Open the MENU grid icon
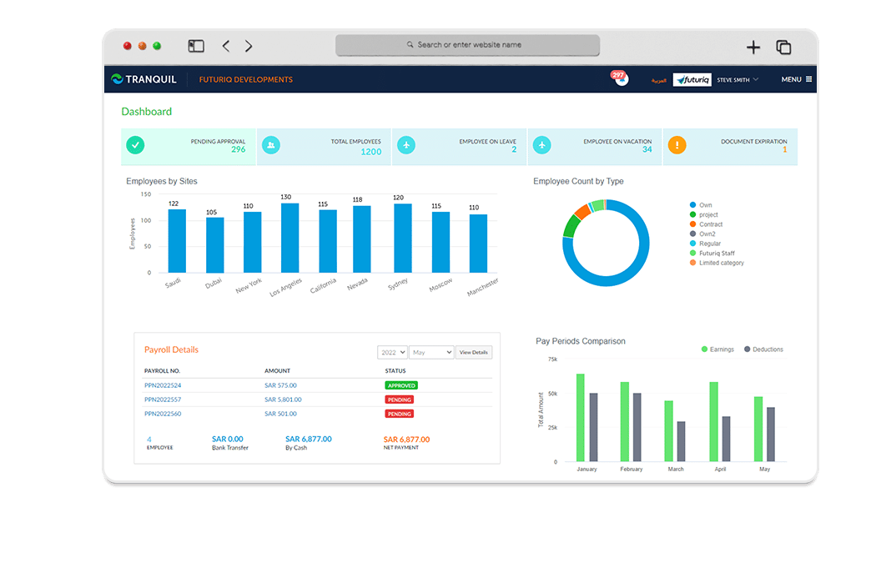This screenshot has height=588, width=876. tap(808, 79)
